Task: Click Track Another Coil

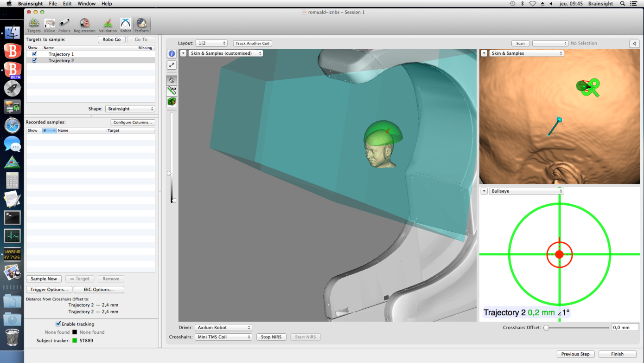Action: [252, 43]
